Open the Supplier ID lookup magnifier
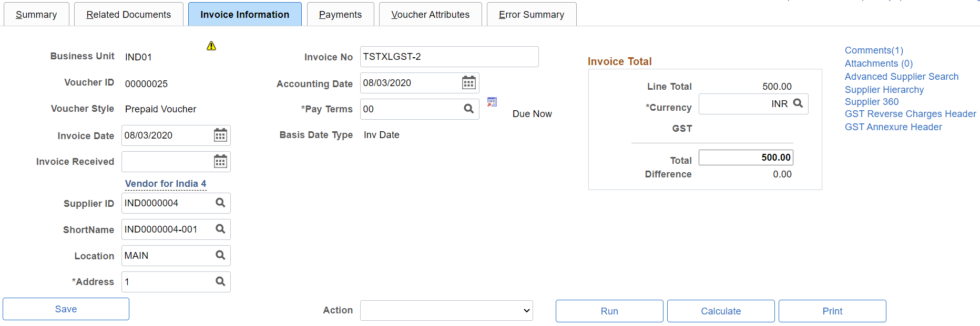 click(220, 203)
